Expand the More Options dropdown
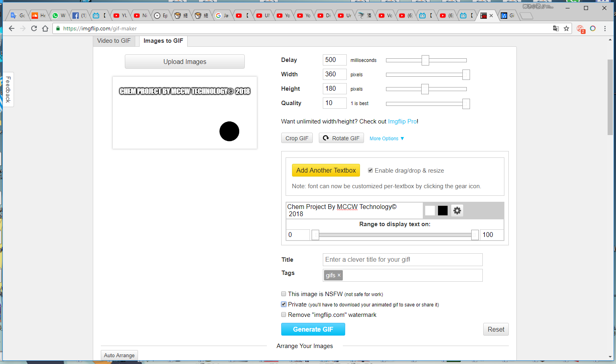Viewport: 616px width, 364px height. point(387,139)
